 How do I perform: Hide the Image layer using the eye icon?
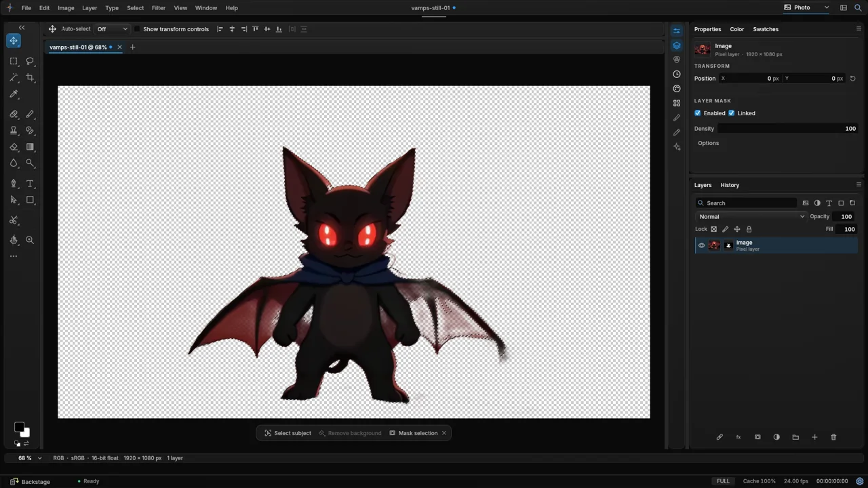(x=702, y=245)
